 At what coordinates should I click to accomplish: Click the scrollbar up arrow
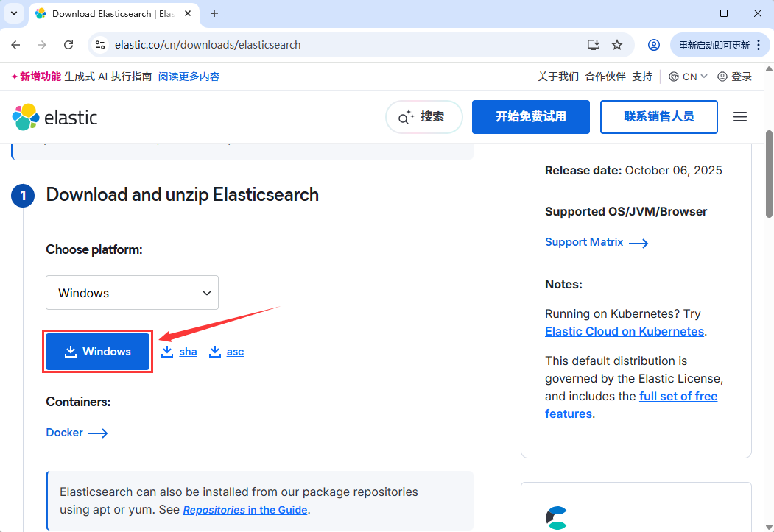(x=769, y=69)
